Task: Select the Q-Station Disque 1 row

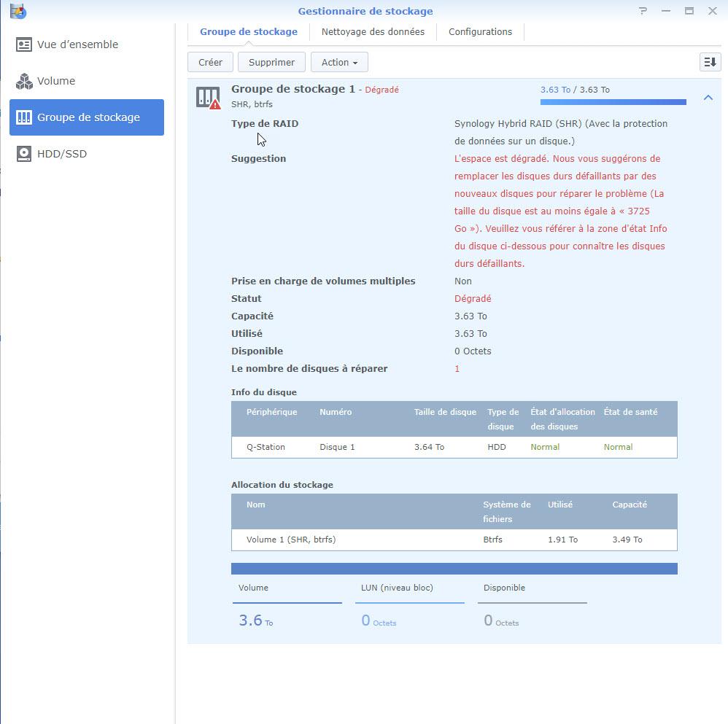Action: point(454,447)
